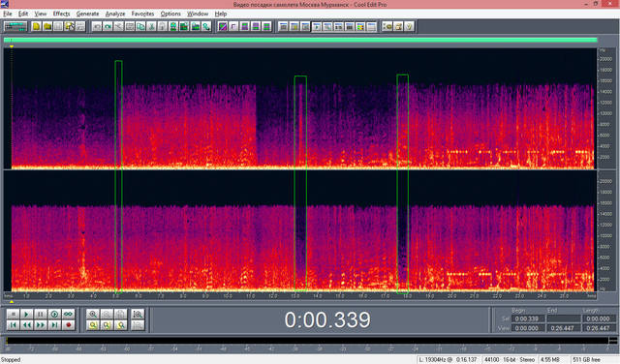Click the 4.55 MB file size status entry

pyautogui.click(x=550, y=360)
